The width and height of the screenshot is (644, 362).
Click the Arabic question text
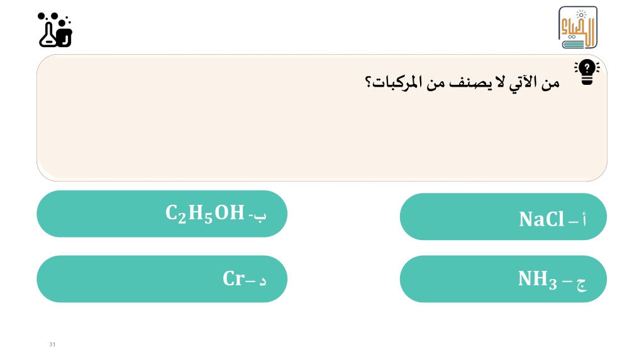462,82
